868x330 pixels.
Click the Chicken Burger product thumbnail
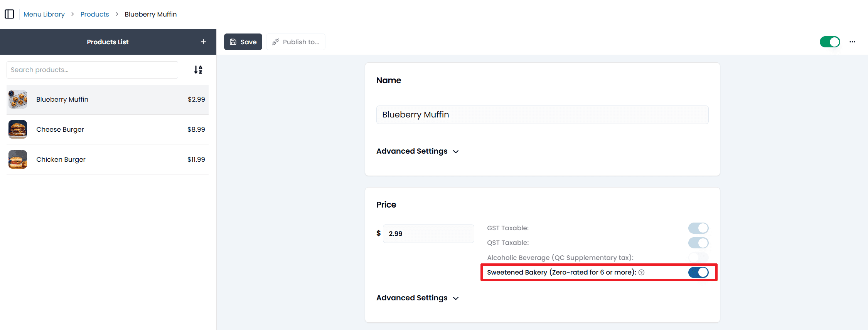(18, 159)
